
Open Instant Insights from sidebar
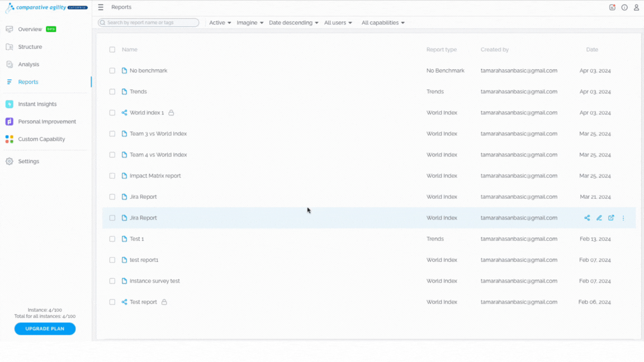point(37,104)
